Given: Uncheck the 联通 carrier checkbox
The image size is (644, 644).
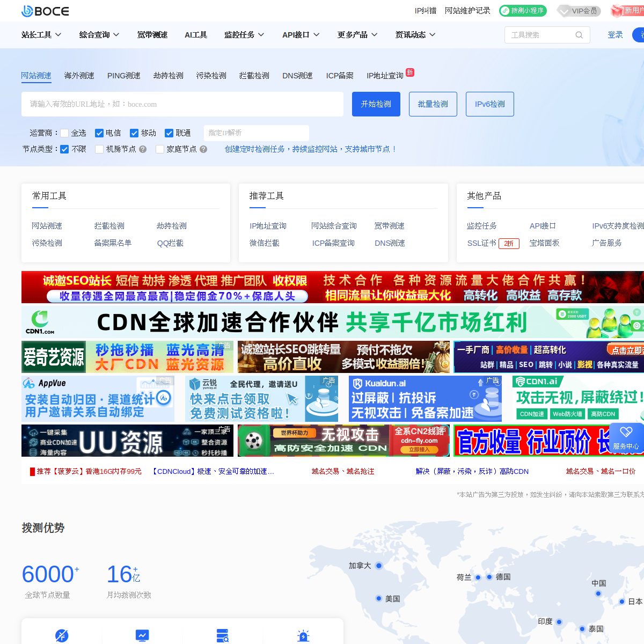Looking at the screenshot, I should tap(169, 133).
